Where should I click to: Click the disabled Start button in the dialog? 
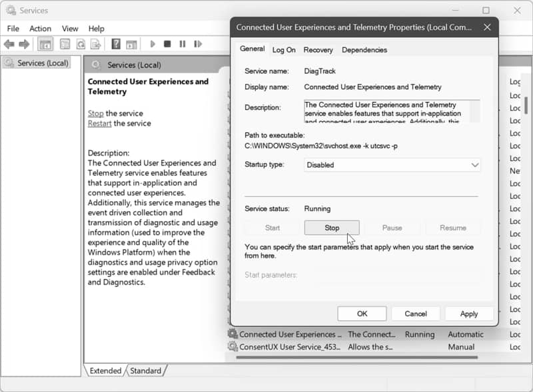pos(272,228)
